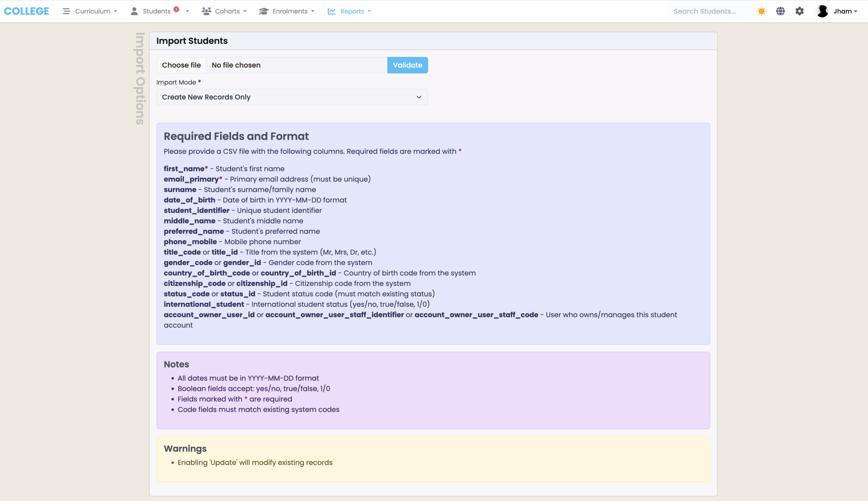Click the Enabling 'Update' warning text
Screen dimensions: 868x501
coord(255,462)
